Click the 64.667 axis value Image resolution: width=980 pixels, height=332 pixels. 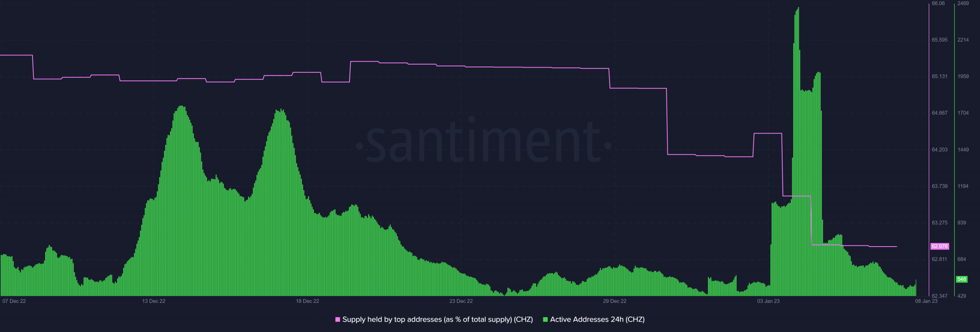pyautogui.click(x=940, y=113)
